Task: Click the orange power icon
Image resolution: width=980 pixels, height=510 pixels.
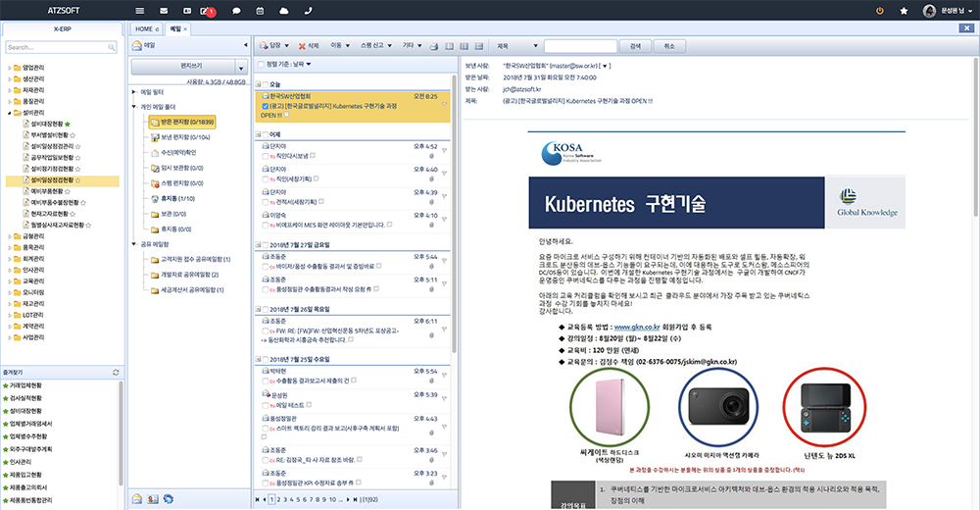Action: [880, 11]
